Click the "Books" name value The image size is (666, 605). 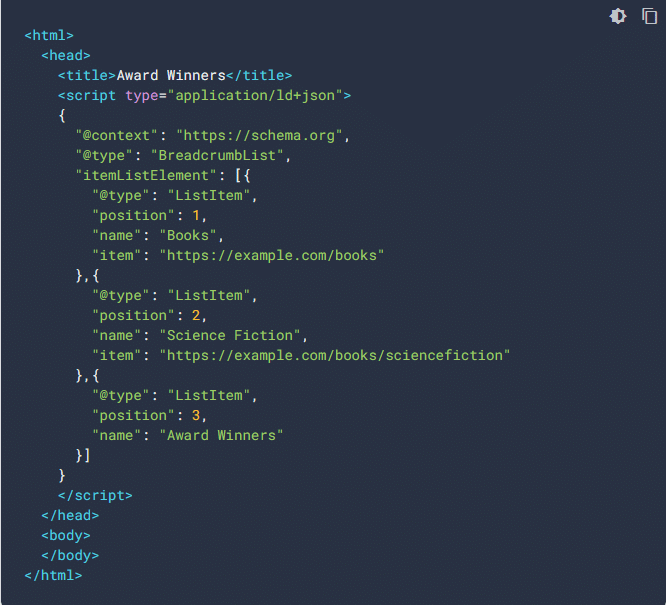[187, 235]
